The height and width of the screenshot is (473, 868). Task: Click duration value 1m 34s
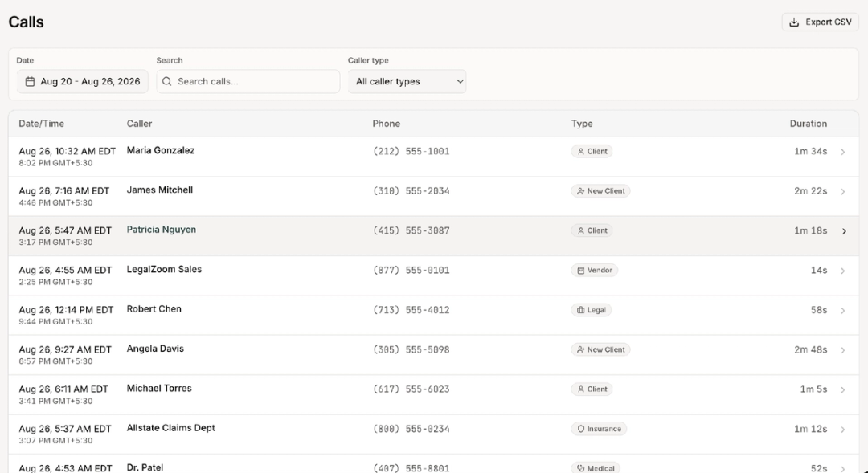pos(811,152)
